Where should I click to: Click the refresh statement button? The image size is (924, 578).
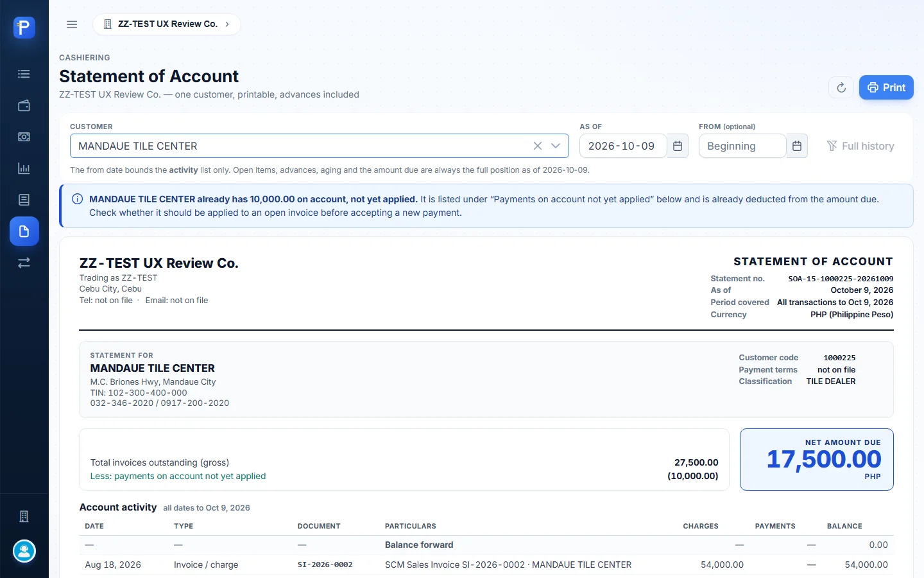[841, 87]
